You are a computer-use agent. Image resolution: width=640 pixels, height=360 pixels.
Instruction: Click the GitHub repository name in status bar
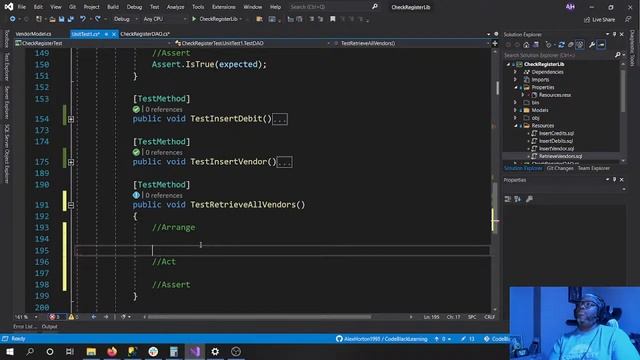pos(382,339)
